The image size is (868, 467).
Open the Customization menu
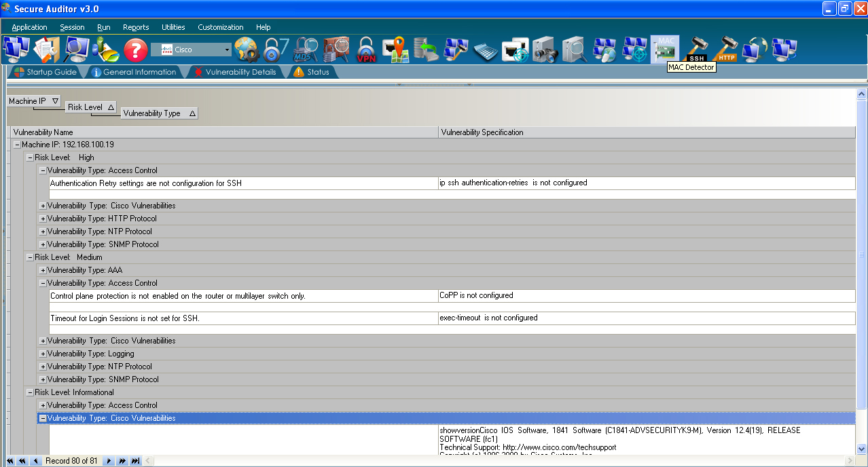pos(221,27)
